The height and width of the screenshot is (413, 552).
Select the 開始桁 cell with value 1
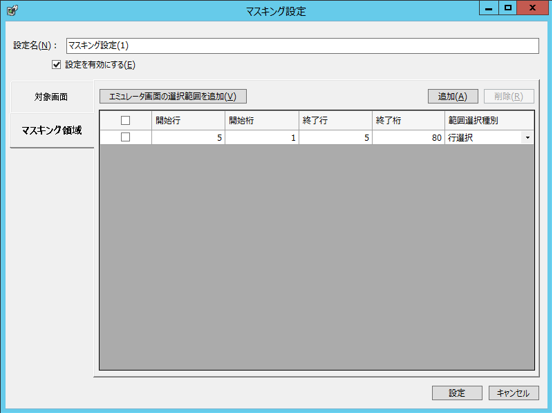coord(262,138)
